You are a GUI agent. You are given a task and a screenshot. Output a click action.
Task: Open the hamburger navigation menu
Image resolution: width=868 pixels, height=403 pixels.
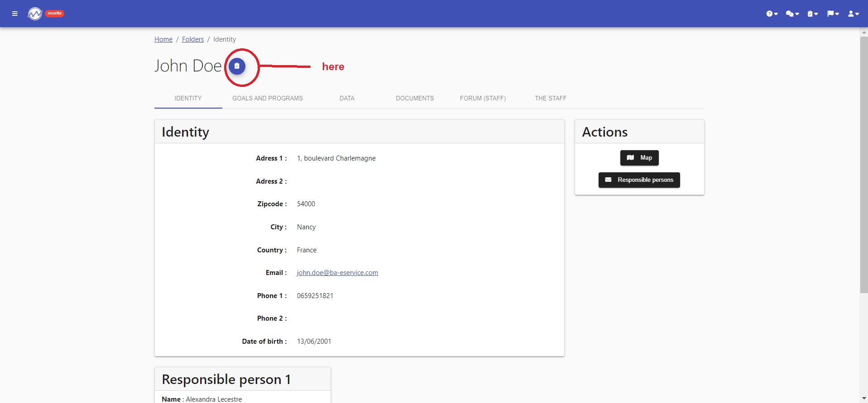click(x=15, y=14)
